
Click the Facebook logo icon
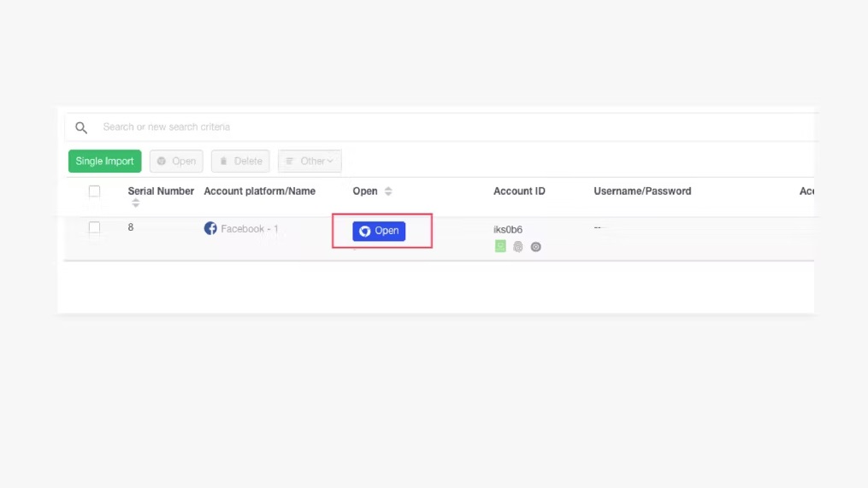pyautogui.click(x=210, y=228)
